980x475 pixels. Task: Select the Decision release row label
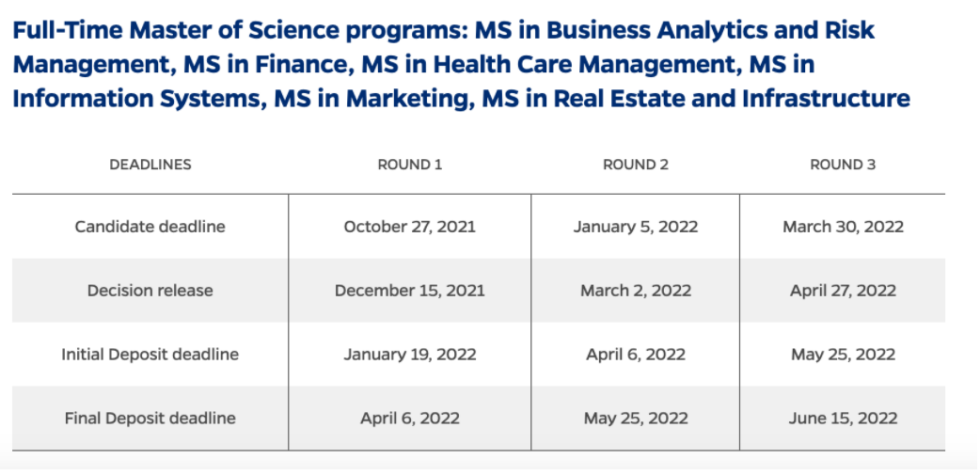point(150,291)
